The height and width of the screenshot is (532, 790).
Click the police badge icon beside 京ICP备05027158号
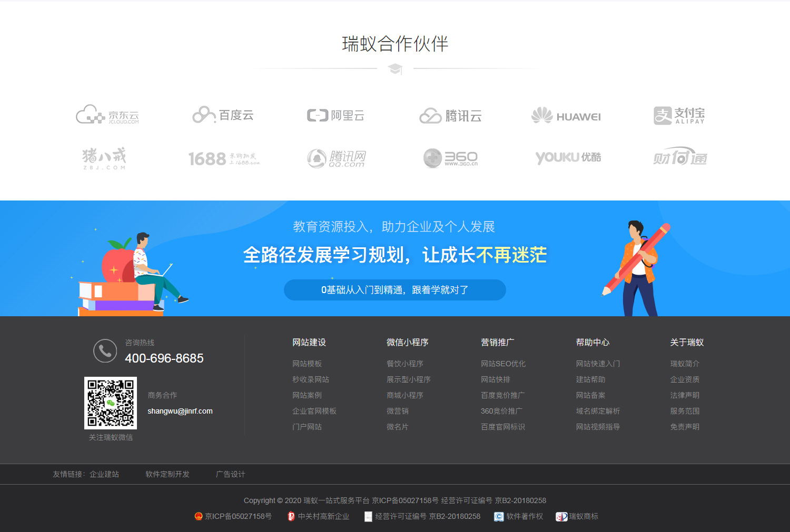pyautogui.click(x=199, y=516)
